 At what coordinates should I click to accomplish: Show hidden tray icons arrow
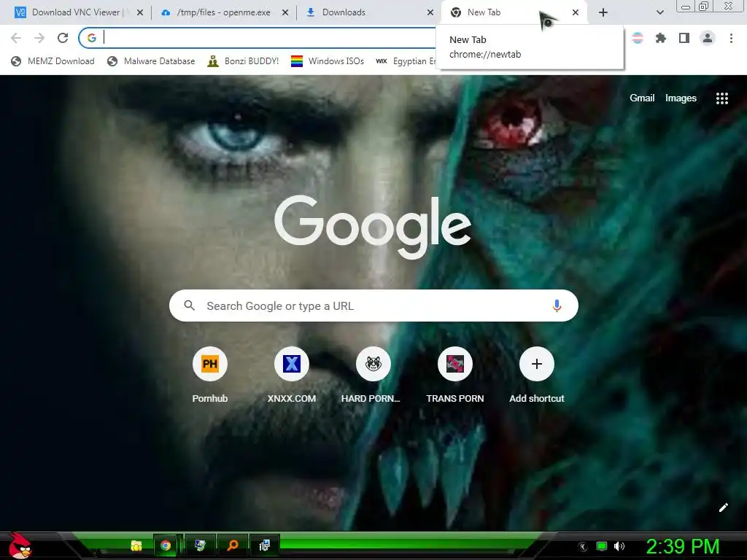pyautogui.click(x=583, y=546)
